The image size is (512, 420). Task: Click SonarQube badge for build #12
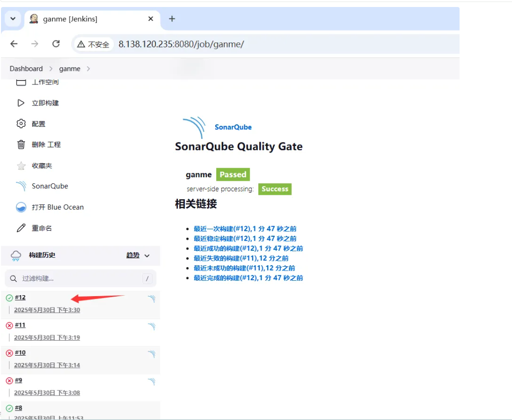coord(151,298)
